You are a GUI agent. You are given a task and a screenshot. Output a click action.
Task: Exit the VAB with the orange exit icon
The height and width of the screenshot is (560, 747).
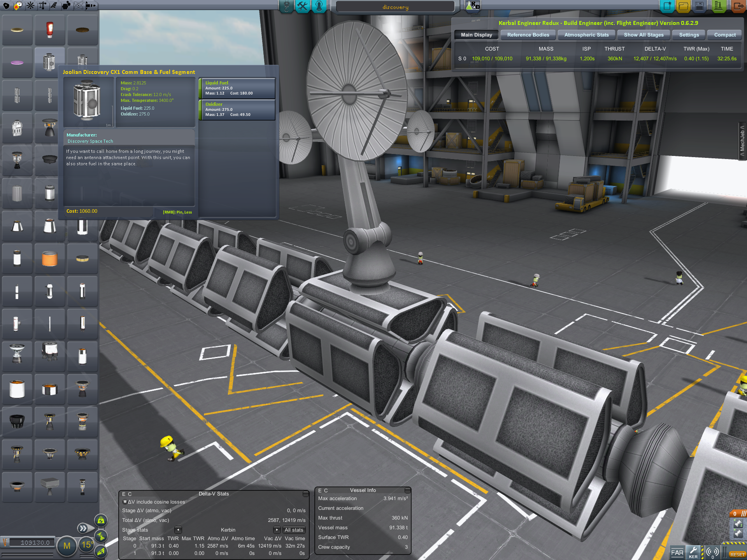point(738,6)
